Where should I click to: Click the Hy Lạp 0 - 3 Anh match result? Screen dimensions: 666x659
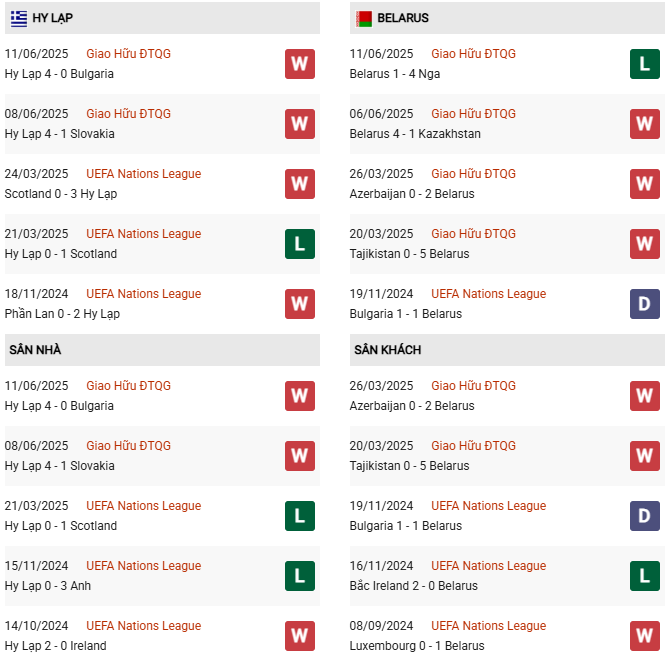tap(47, 586)
